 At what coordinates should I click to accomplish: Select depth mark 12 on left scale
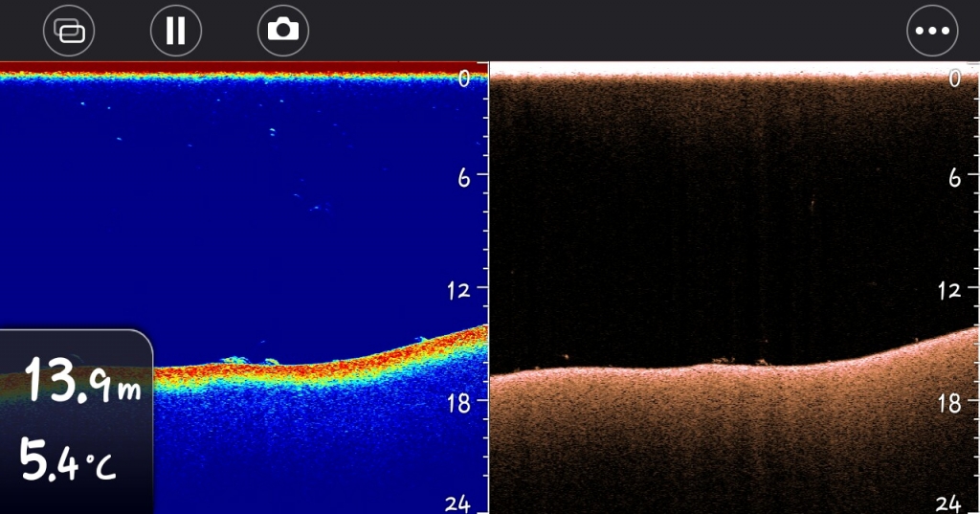click(x=458, y=290)
